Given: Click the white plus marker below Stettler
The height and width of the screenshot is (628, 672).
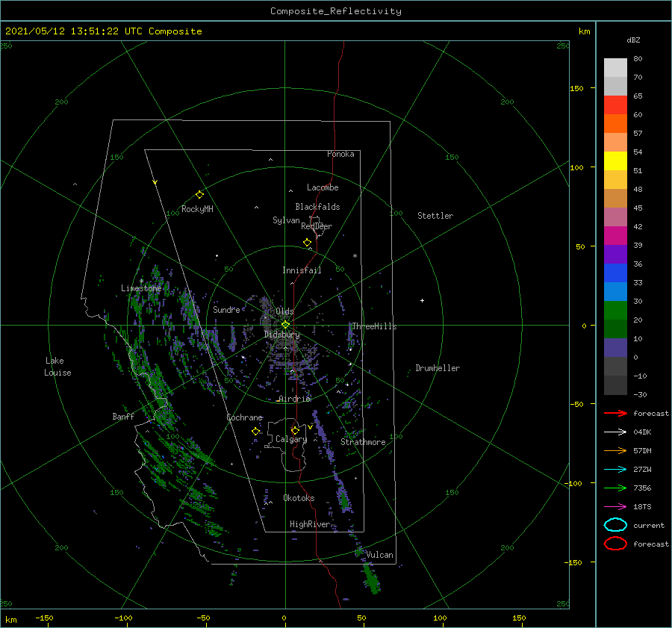Looking at the screenshot, I should tap(422, 300).
